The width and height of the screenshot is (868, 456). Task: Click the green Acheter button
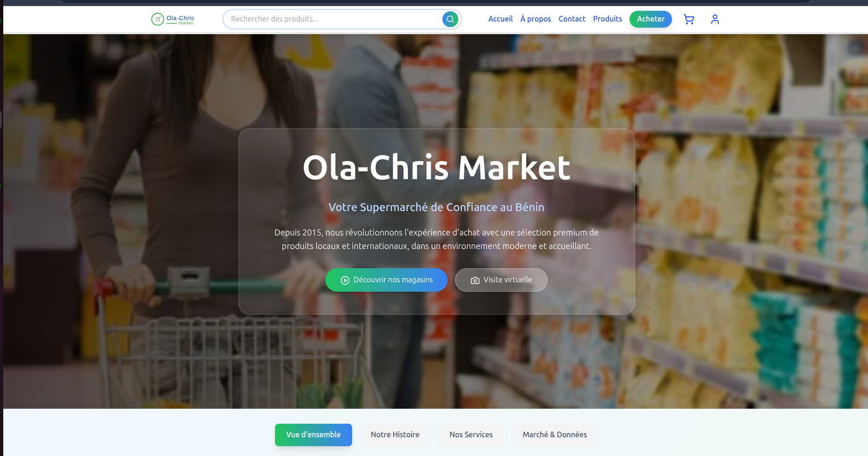click(651, 19)
